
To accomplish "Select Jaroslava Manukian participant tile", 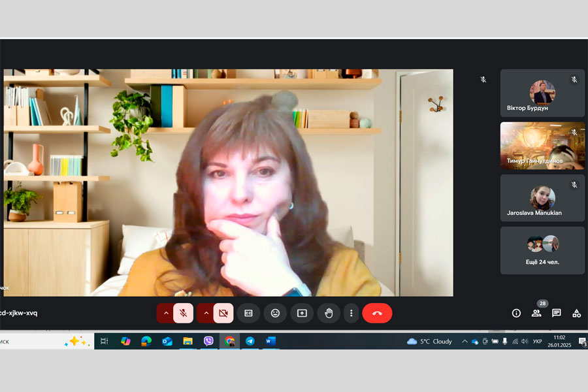I will pyautogui.click(x=542, y=198).
